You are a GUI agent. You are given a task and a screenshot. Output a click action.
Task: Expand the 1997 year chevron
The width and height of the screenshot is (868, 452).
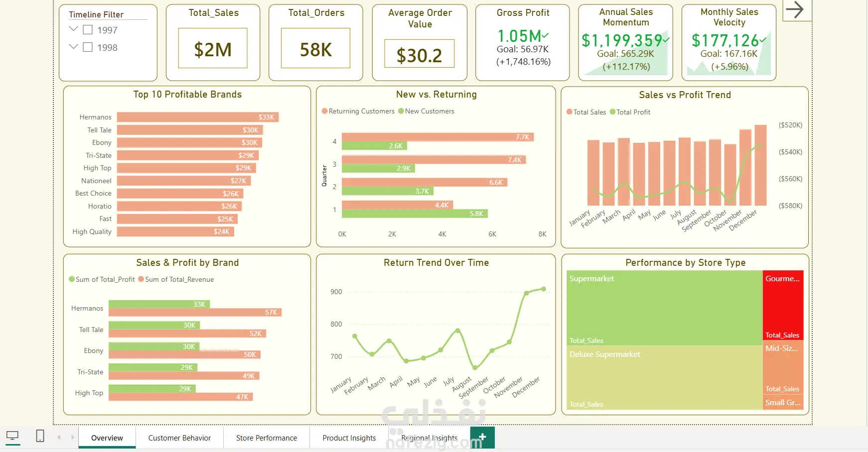pyautogui.click(x=73, y=29)
